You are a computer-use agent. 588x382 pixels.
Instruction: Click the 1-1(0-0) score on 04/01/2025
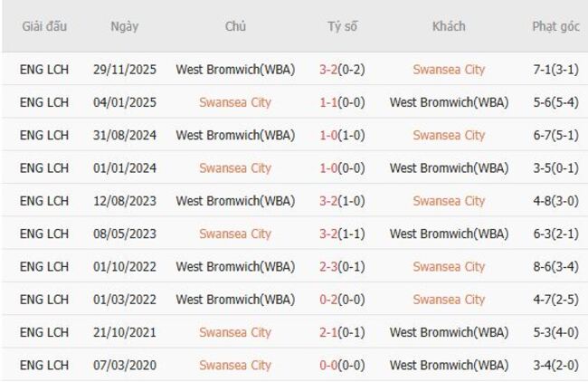(x=342, y=102)
